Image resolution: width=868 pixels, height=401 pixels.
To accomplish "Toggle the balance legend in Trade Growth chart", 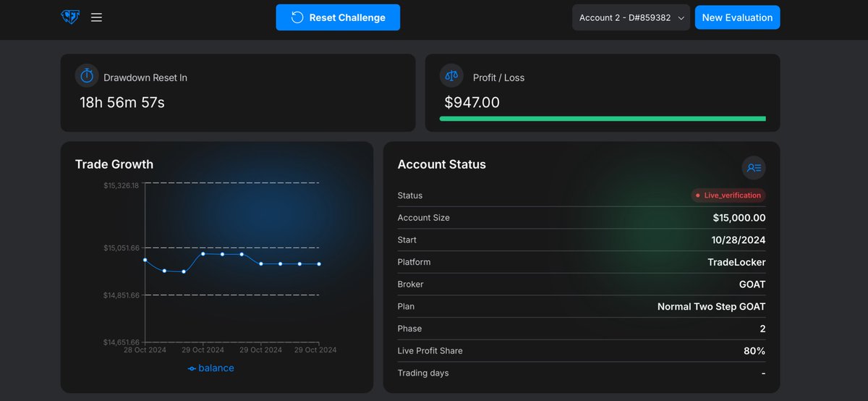I will (210, 368).
